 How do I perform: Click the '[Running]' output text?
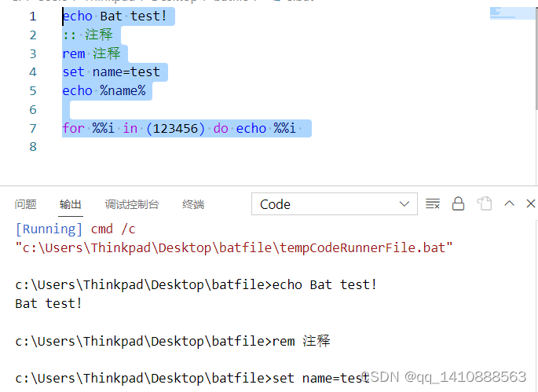tap(49, 229)
